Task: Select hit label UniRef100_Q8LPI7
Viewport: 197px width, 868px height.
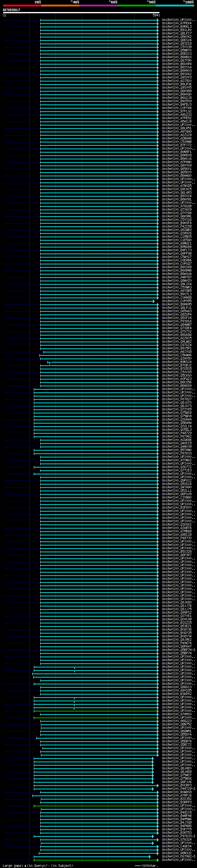Action: pyautogui.click(x=177, y=33)
